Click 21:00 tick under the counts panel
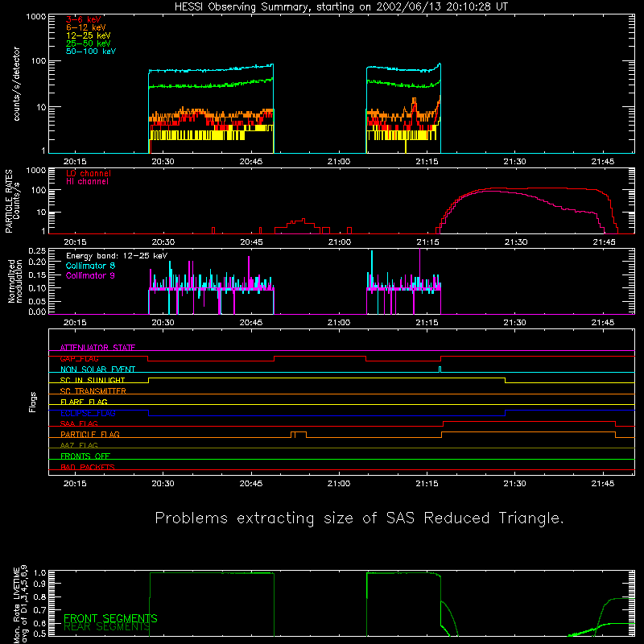 339,162
